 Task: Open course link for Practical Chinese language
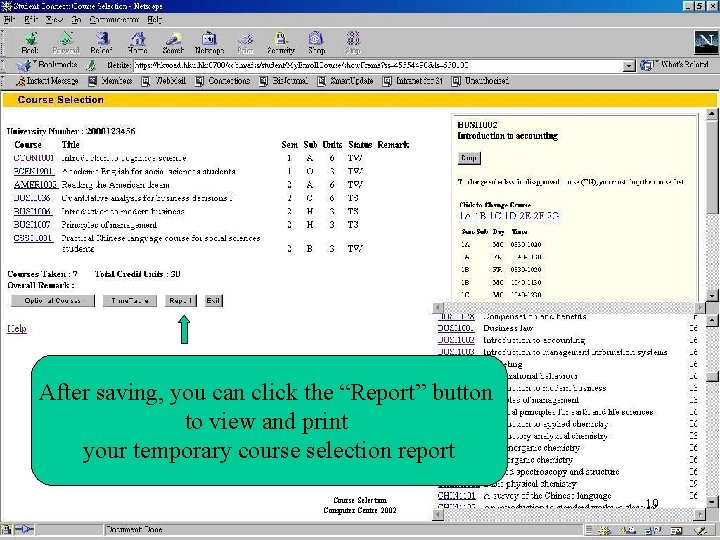coord(33,238)
